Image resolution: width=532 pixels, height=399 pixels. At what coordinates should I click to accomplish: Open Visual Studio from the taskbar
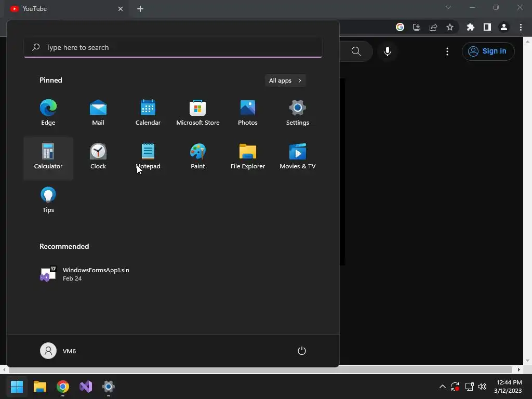(86, 387)
